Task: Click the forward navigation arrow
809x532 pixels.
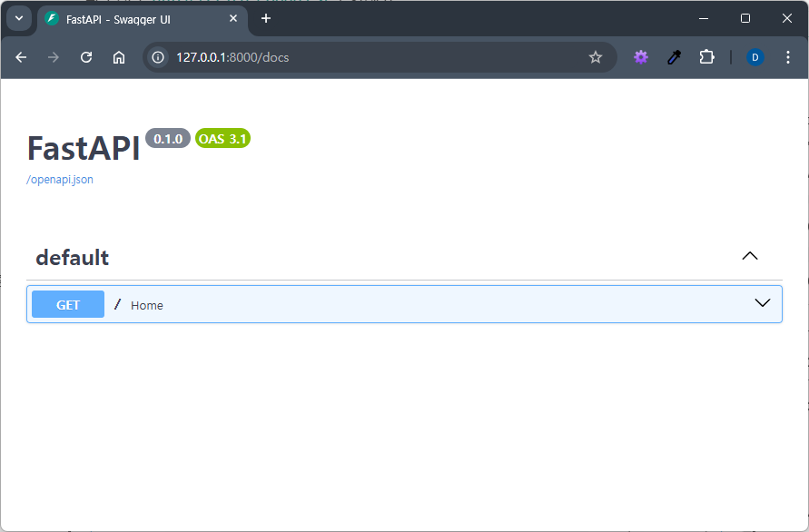Action: (54, 57)
